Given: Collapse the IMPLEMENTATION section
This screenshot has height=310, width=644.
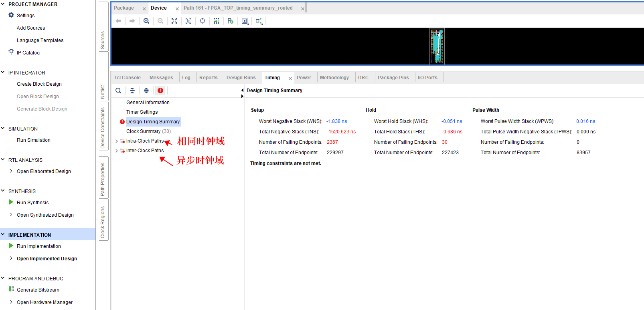Looking at the screenshot, I should point(3,234).
